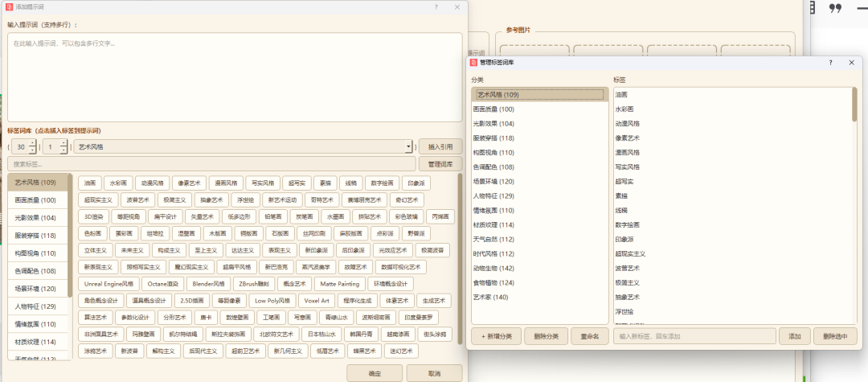868x382 pixels.
Task: Click the 添加提示词 window app icon
Action: 9,7
